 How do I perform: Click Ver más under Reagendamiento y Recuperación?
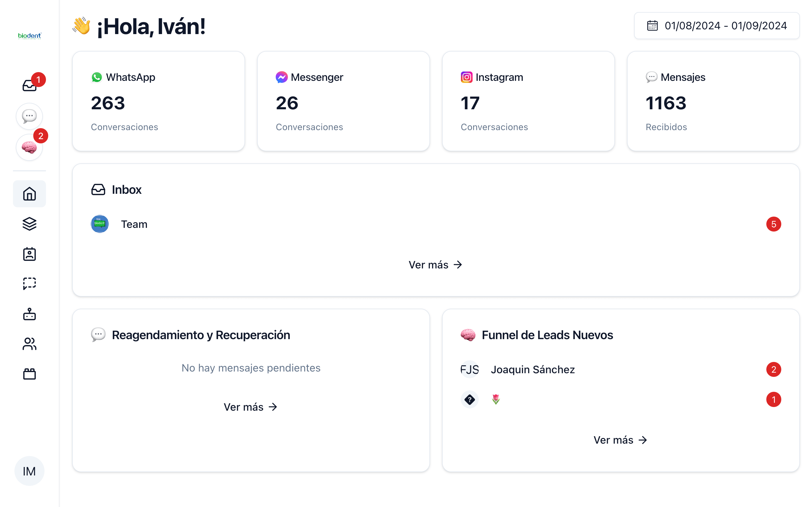coord(250,407)
